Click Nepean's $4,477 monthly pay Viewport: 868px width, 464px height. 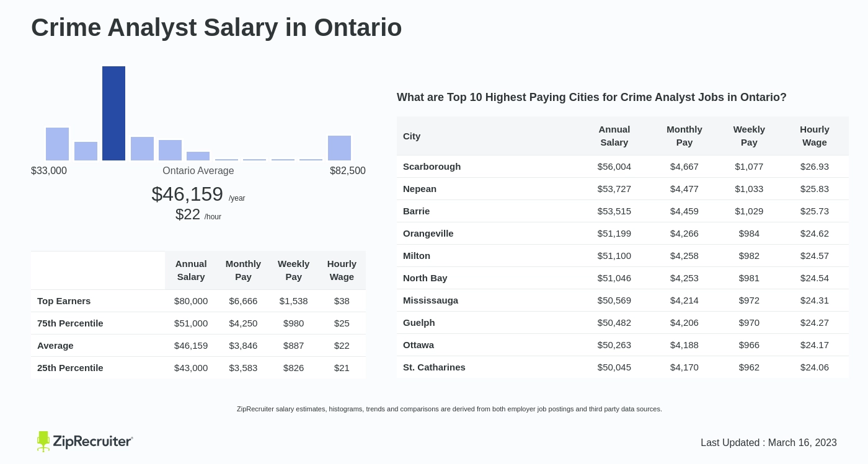click(684, 188)
